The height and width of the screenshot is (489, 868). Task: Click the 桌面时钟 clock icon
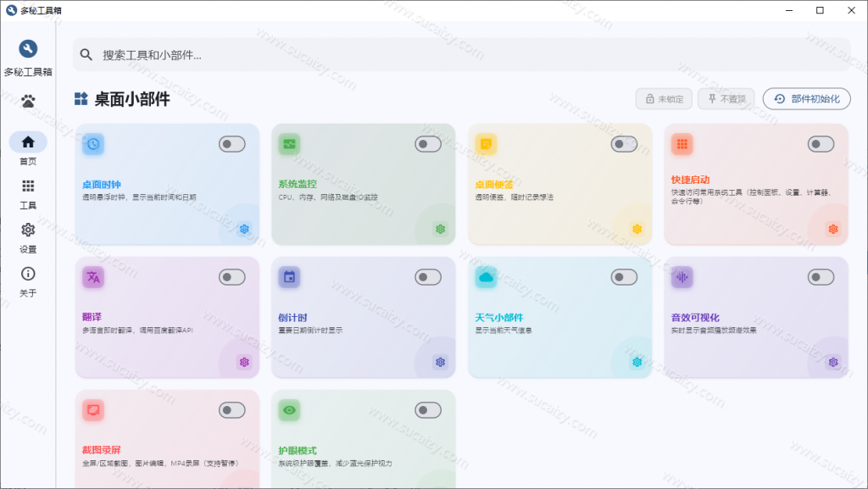tap(93, 144)
